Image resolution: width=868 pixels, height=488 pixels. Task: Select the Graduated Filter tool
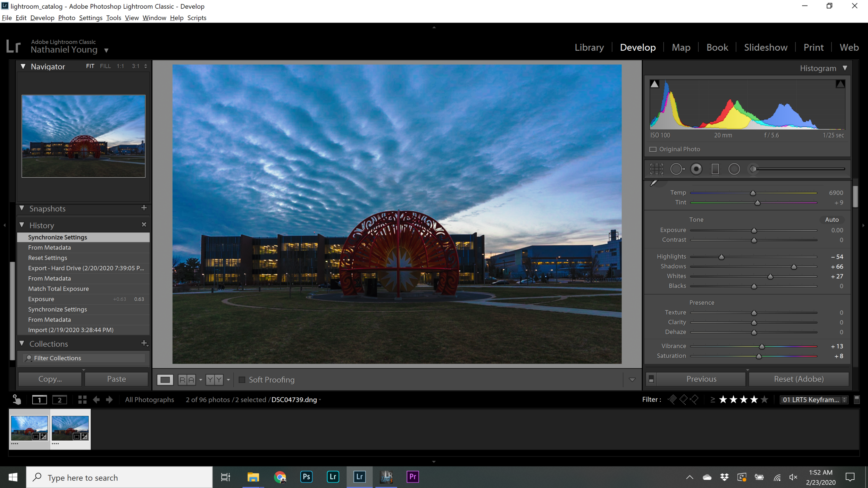click(x=715, y=169)
